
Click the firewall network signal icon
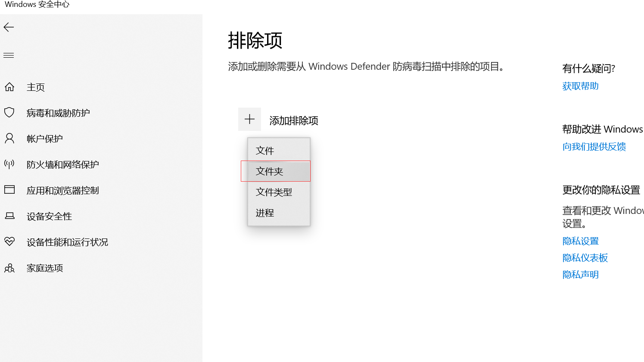pyautogui.click(x=9, y=164)
